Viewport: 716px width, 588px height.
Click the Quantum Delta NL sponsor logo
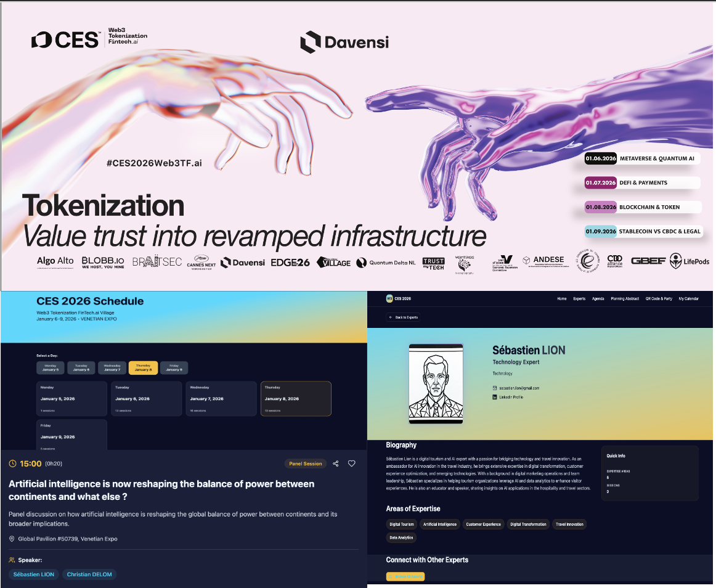[386, 263]
